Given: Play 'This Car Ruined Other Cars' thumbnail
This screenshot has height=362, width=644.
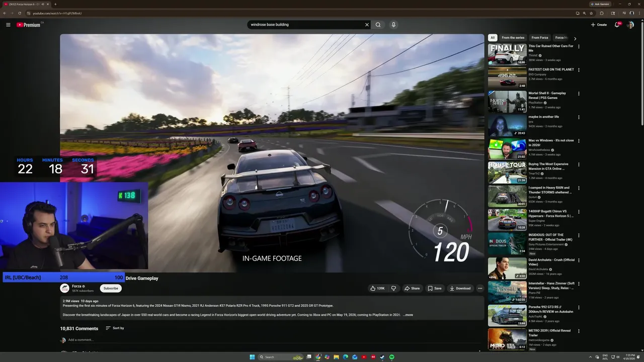Looking at the screenshot, I should pos(507,54).
